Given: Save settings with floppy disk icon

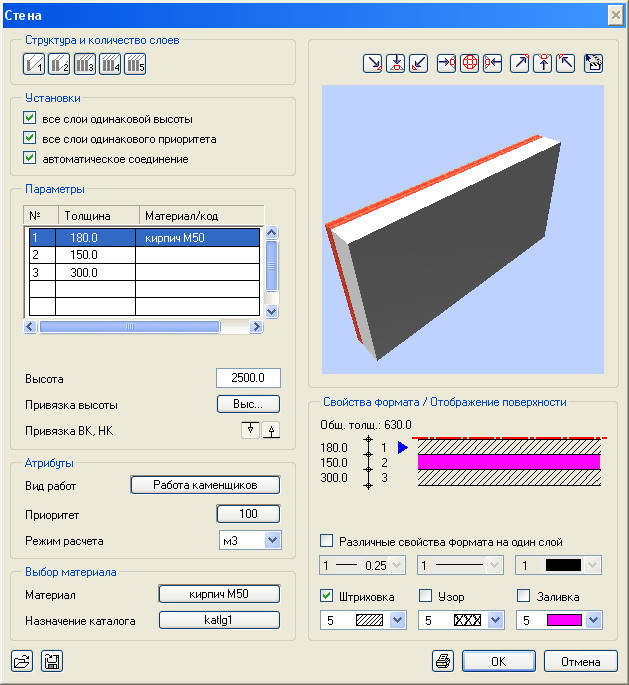Looking at the screenshot, I should [x=52, y=661].
